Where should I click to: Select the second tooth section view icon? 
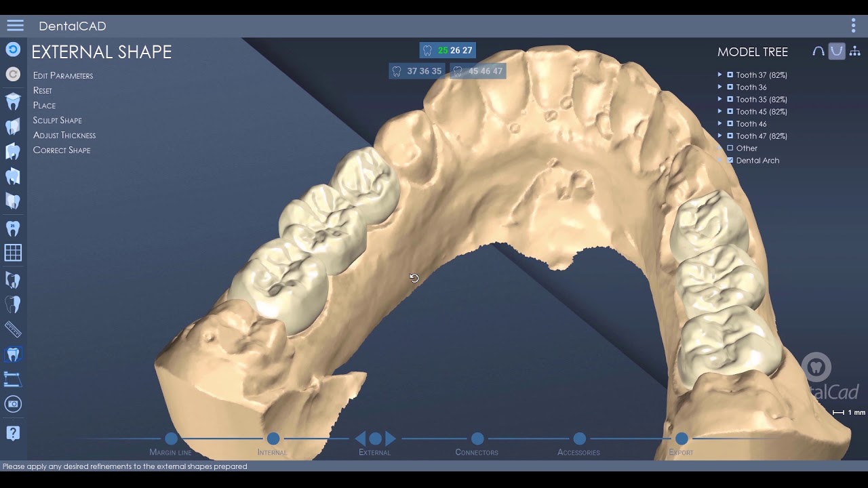tap(13, 127)
